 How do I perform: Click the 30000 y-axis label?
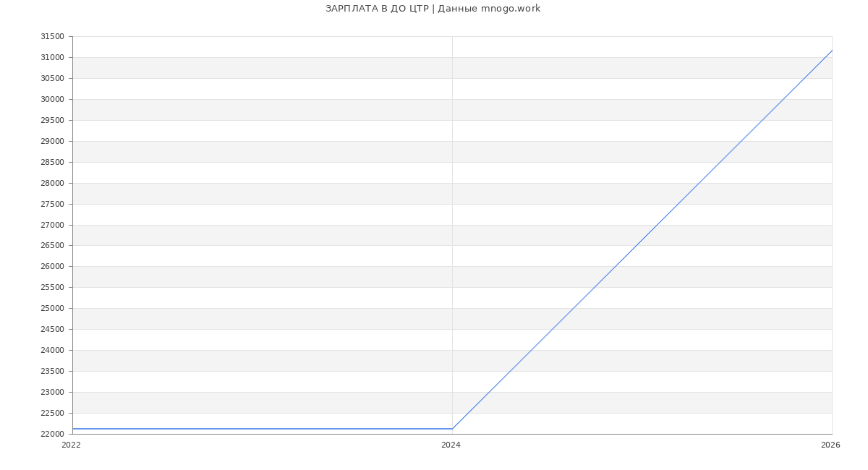[x=52, y=100]
